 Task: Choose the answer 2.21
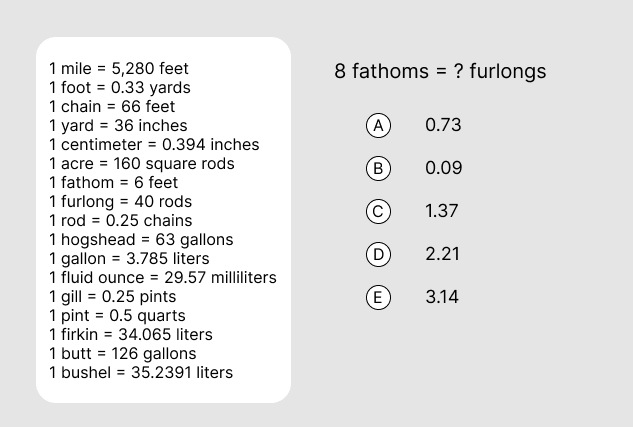(x=442, y=254)
